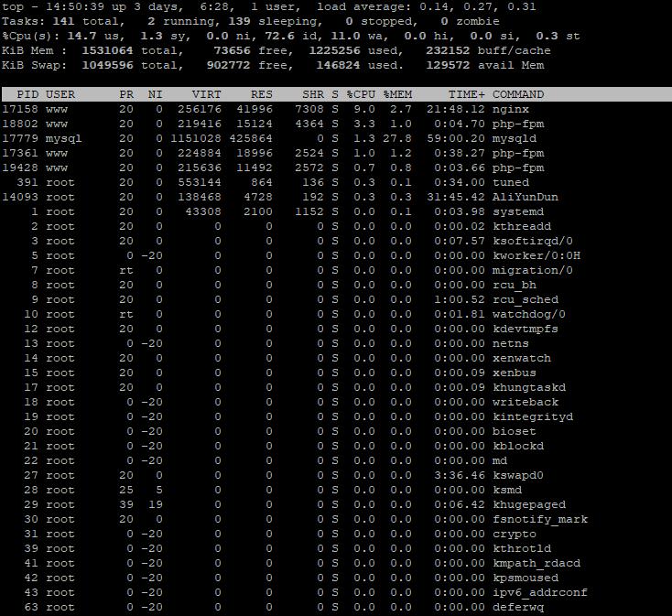Click the xenbus command name
This screenshot has width=672, height=616.
pos(515,373)
